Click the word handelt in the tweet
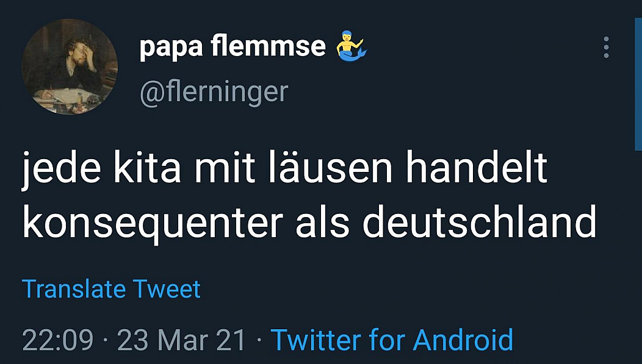This screenshot has width=642, height=364. click(x=474, y=170)
